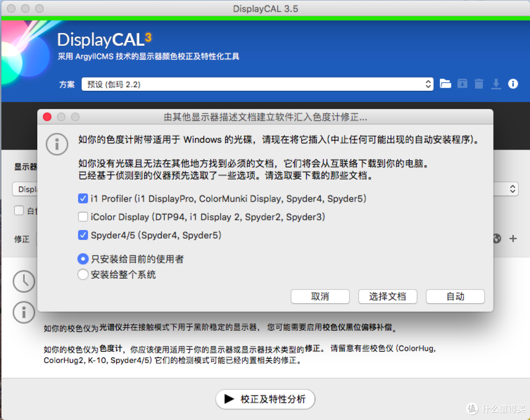This screenshot has width=530, height=420.
Task: Click the 光谱仪 help paragraph
Action: pos(220,327)
